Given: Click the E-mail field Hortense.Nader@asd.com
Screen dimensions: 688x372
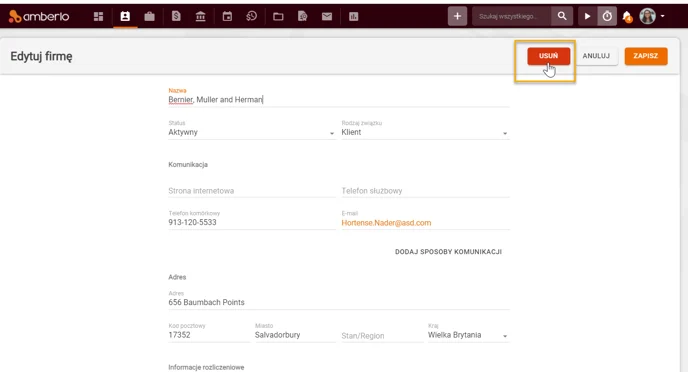Looking at the screenshot, I should (x=425, y=223).
